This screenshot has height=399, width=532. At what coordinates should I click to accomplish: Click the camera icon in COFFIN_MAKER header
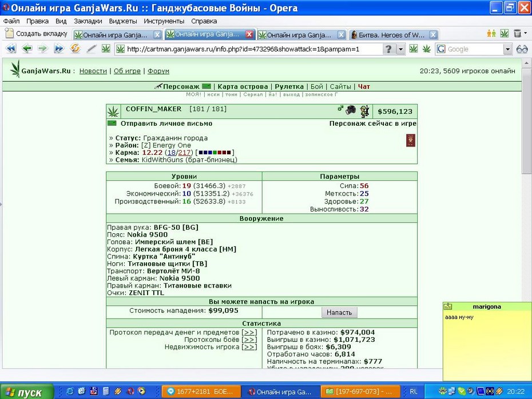coord(351,110)
